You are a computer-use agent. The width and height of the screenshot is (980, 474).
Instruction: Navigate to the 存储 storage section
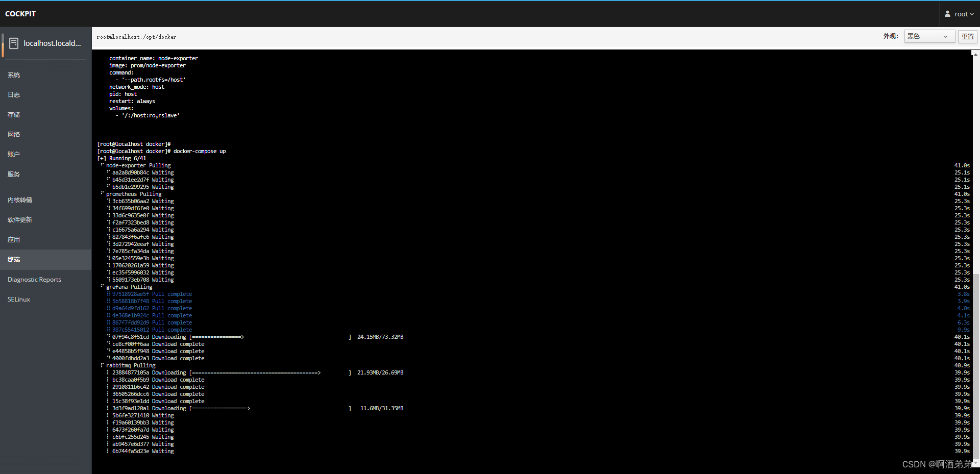(x=14, y=114)
